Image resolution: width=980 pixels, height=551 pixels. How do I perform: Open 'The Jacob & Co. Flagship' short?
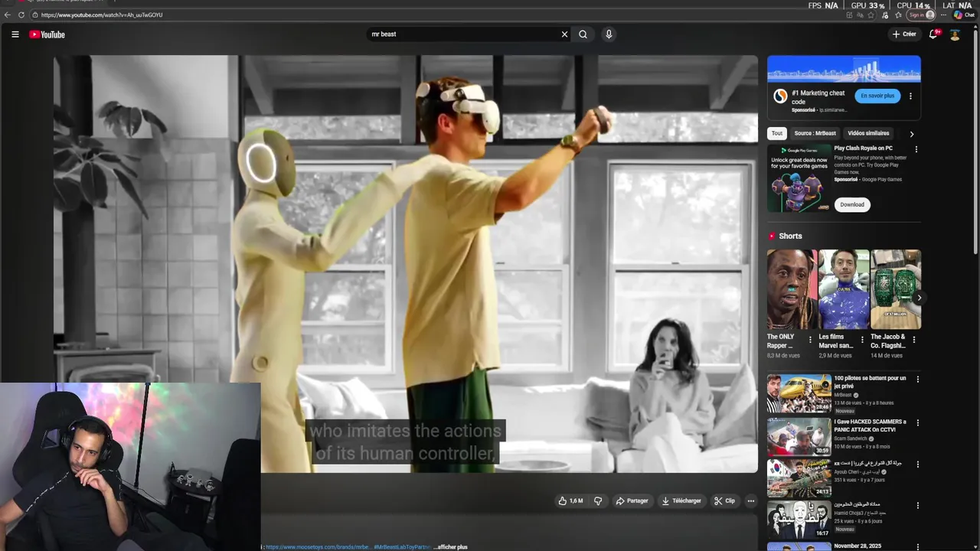(x=895, y=289)
